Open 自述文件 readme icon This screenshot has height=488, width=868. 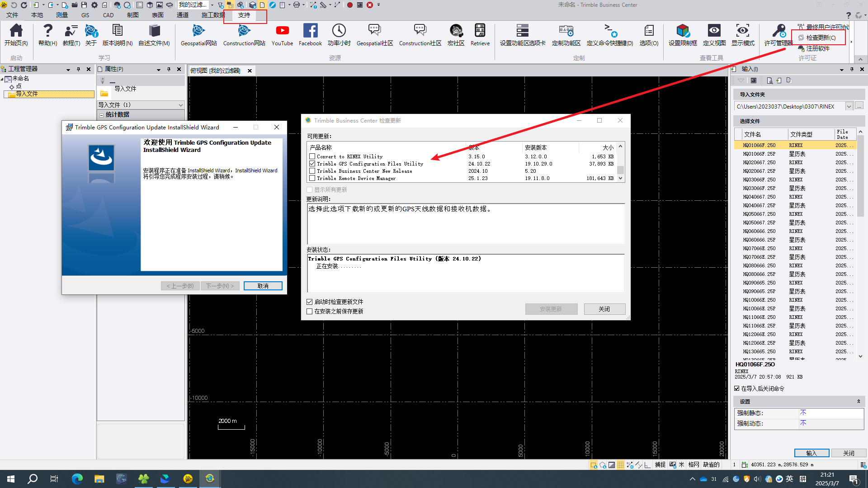[x=154, y=35]
